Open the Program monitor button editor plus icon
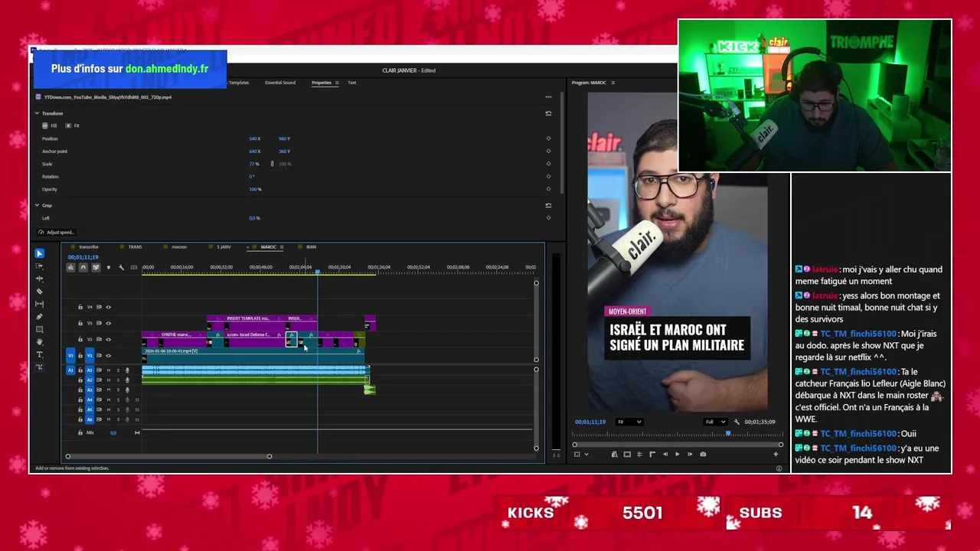The width and height of the screenshot is (980, 551). (x=776, y=454)
